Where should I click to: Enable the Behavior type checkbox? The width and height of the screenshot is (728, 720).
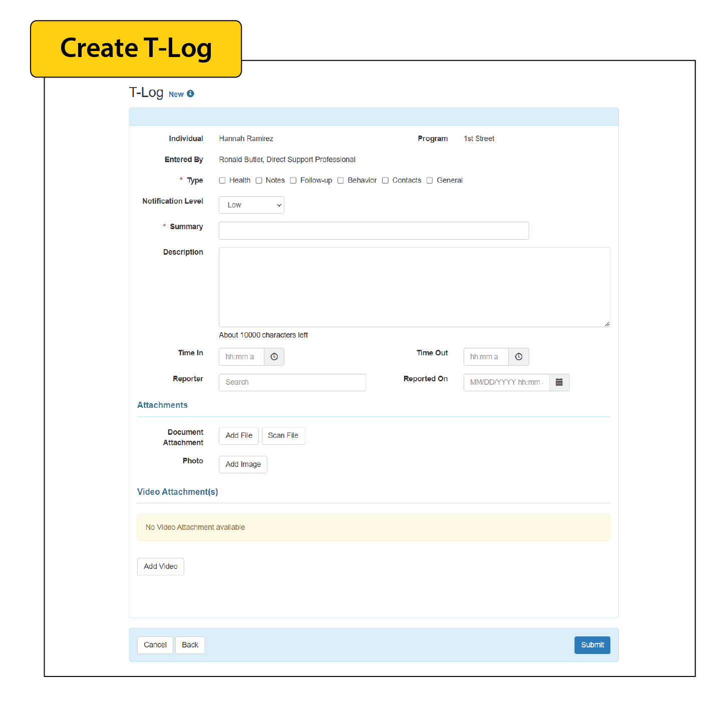pos(340,180)
